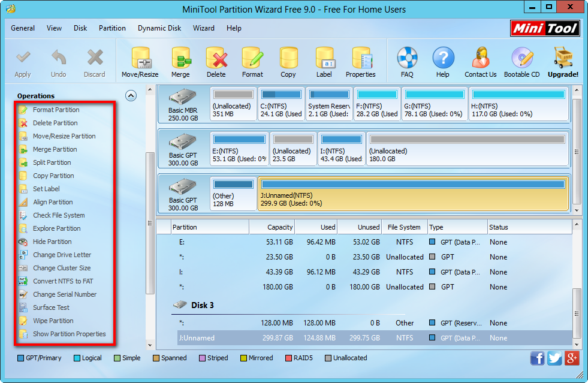Click the Label toolbar icon

[x=324, y=58]
